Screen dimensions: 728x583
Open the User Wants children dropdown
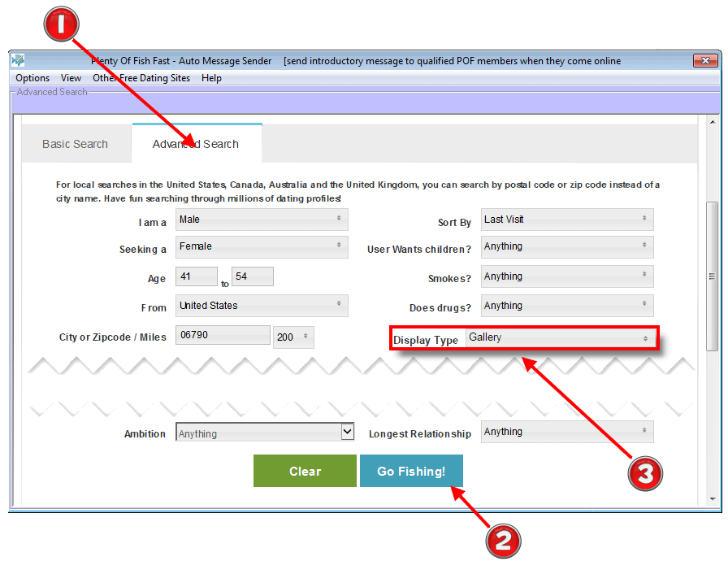click(567, 246)
